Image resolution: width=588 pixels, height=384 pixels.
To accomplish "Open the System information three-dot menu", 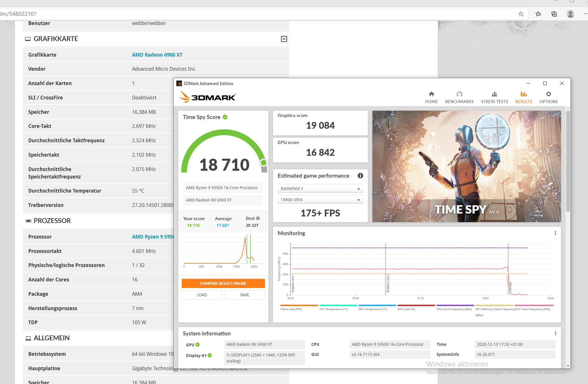I will 555,333.
